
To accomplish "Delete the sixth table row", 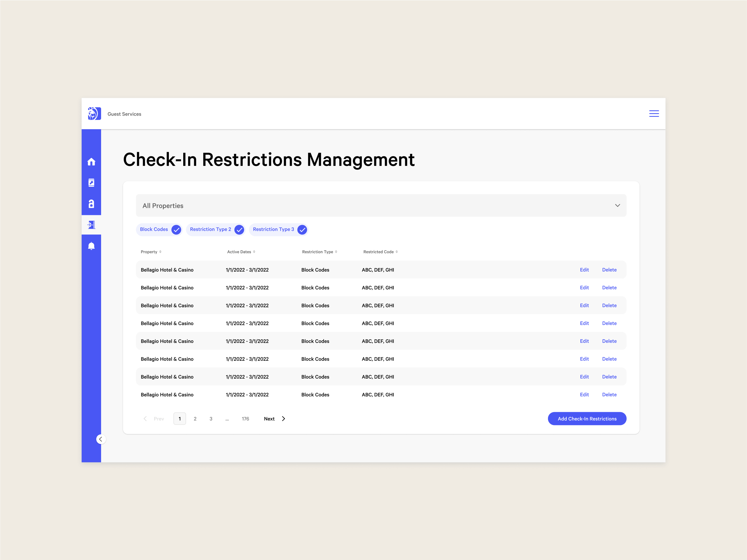I will click(609, 359).
